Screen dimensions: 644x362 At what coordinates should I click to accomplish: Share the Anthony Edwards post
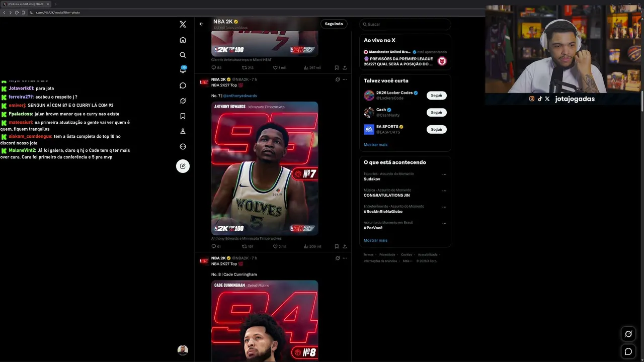345,246
